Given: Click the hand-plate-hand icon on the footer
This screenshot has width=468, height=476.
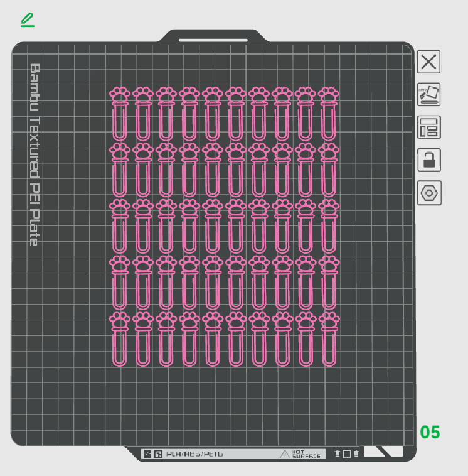Looking at the screenshot, I should (346, 454).
